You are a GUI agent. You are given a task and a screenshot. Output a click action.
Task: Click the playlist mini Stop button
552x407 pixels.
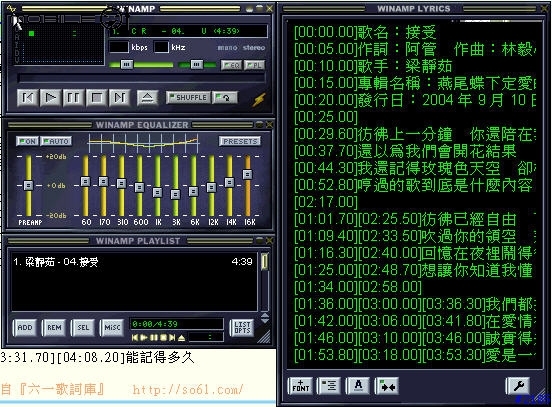click(x=163, y=338)
